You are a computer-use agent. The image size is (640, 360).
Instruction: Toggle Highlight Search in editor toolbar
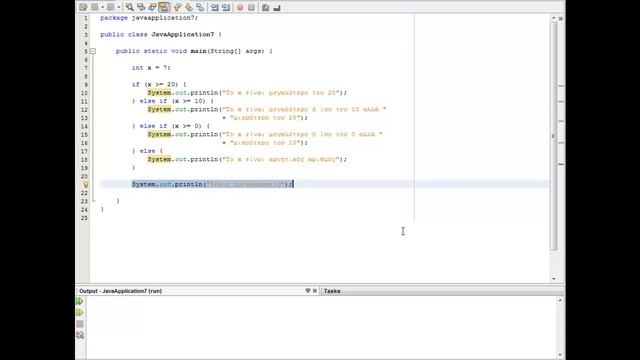(x=164, y=7)
